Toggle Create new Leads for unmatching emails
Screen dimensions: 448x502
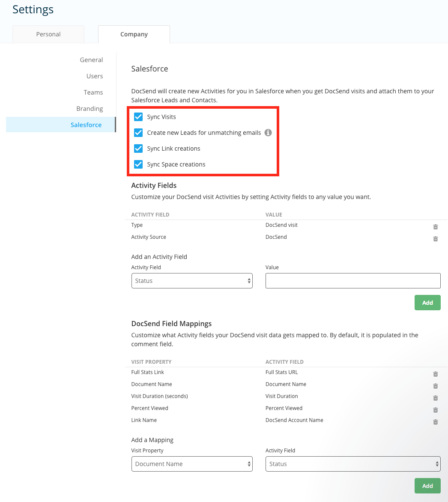click(x=138, y=133)
